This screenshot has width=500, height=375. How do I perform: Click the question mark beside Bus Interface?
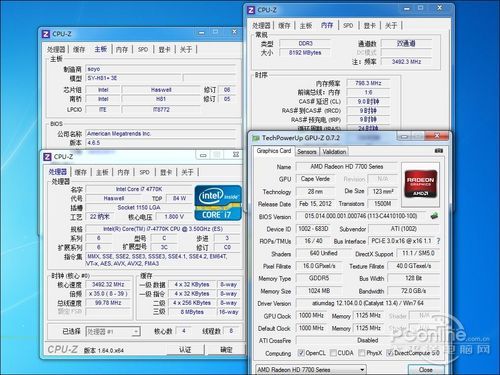click(x=438, y=241)
